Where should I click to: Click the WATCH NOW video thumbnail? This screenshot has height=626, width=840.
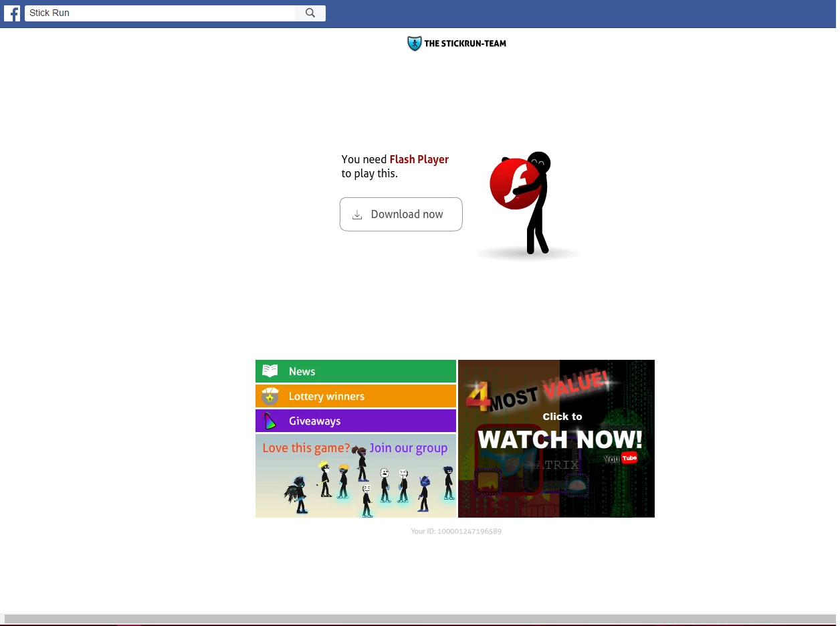click(556, 439)
